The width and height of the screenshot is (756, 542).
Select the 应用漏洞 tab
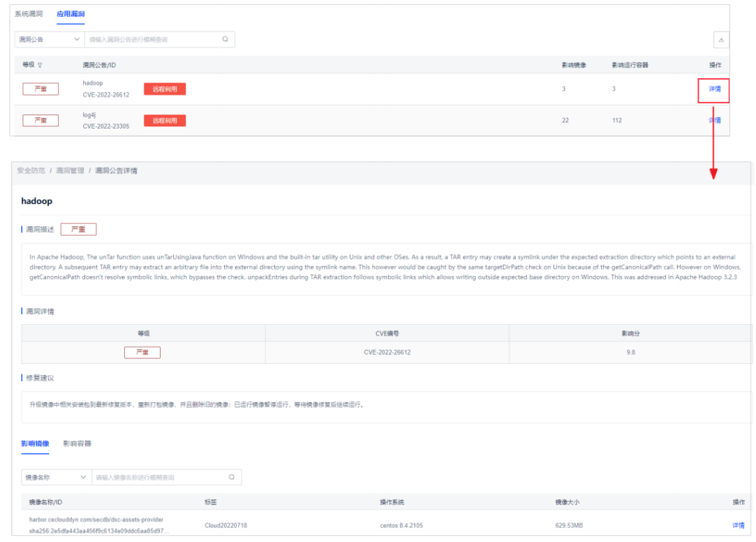pyautogui.click(x=71, y=14)
